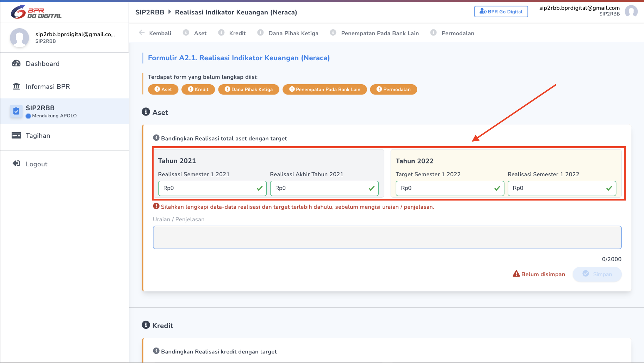Click the Simpan save button
The width and height of the screenshot is (644, 363).
click(x=597, y=274)
